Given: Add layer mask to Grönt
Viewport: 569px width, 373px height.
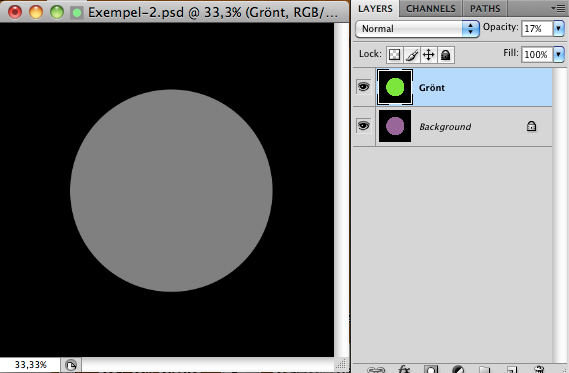Looking at the screenshot, I should point(431,369).
